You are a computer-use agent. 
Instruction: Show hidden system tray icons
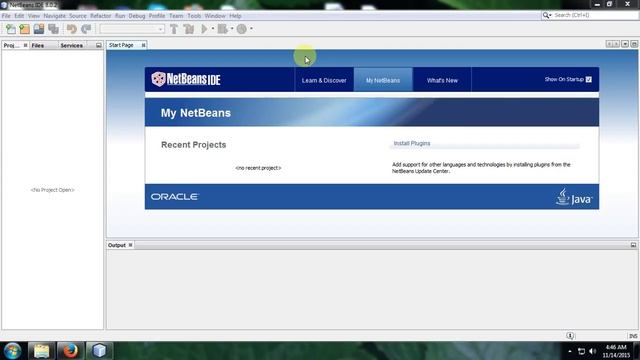point(570,351)
